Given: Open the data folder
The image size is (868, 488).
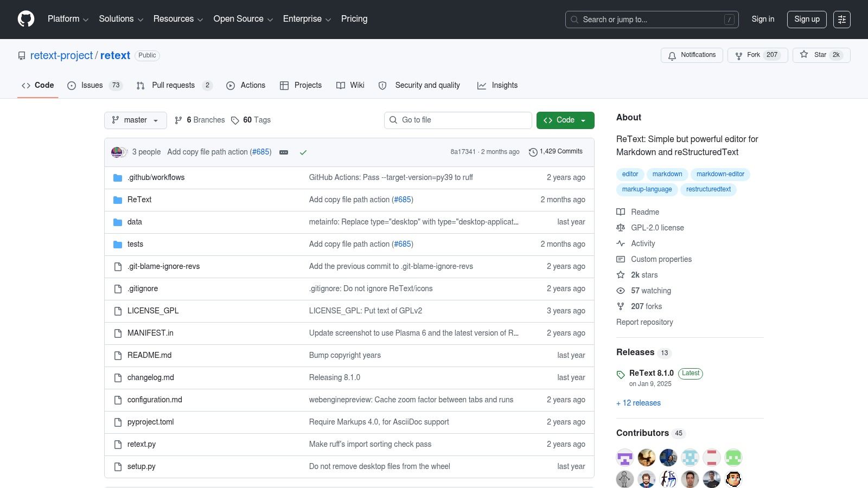Looking at the screenshot, I should point(135,222).
